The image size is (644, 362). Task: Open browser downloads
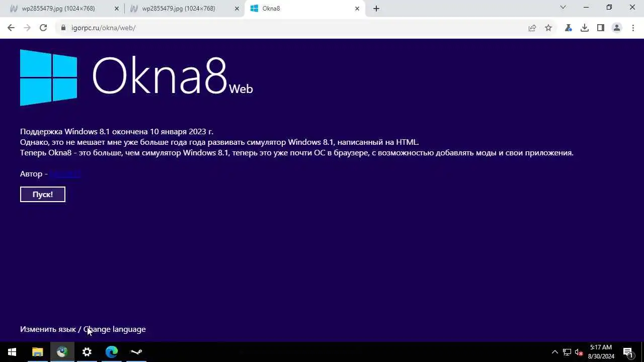pyautogui.click(x=585, y=28)
